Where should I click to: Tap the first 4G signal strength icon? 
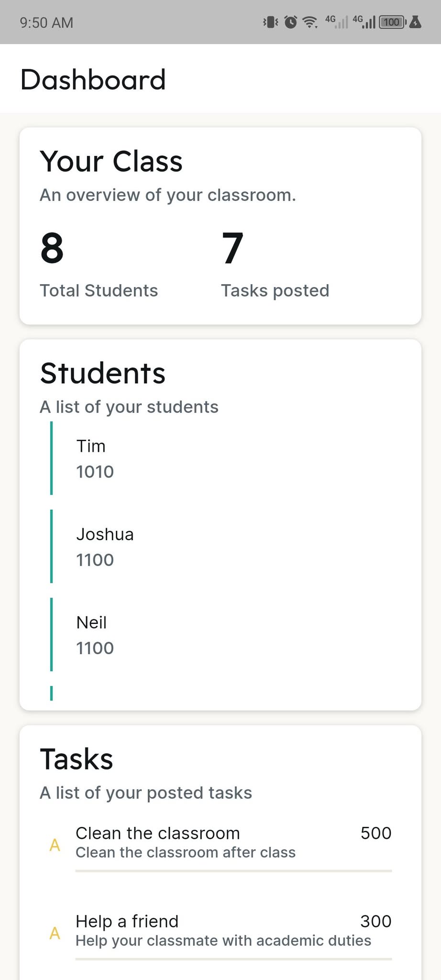(x=337, y=22)
